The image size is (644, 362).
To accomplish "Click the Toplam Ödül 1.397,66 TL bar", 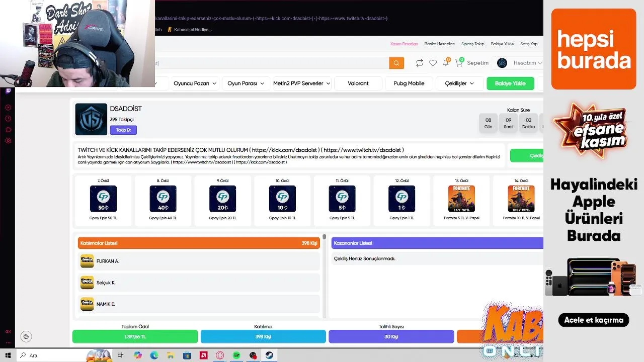I will point(135,336).
